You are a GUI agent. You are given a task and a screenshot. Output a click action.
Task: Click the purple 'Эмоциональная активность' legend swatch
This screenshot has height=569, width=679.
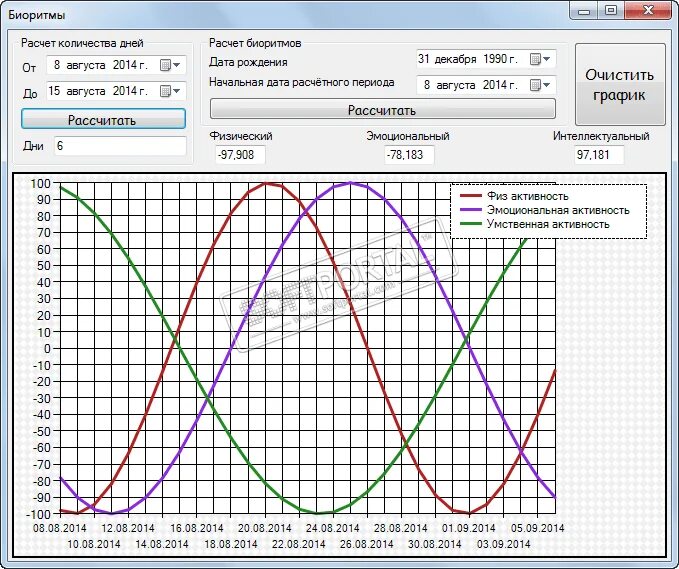471,210
